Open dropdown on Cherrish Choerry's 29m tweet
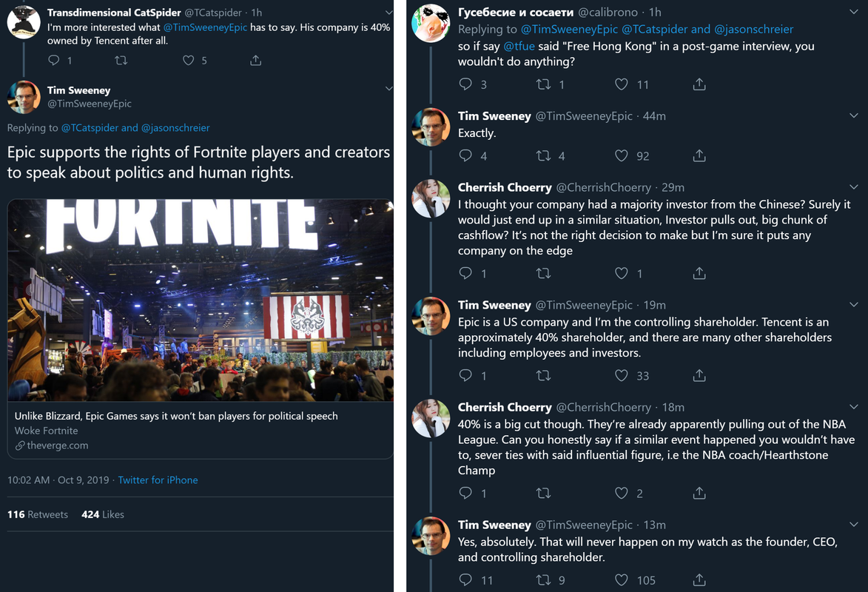Viewport: 868px width, 592px height. click(854, 187)
